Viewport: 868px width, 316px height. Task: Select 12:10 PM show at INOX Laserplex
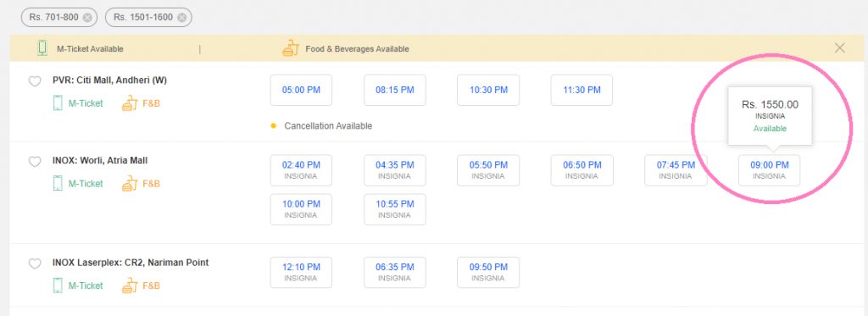301,272
